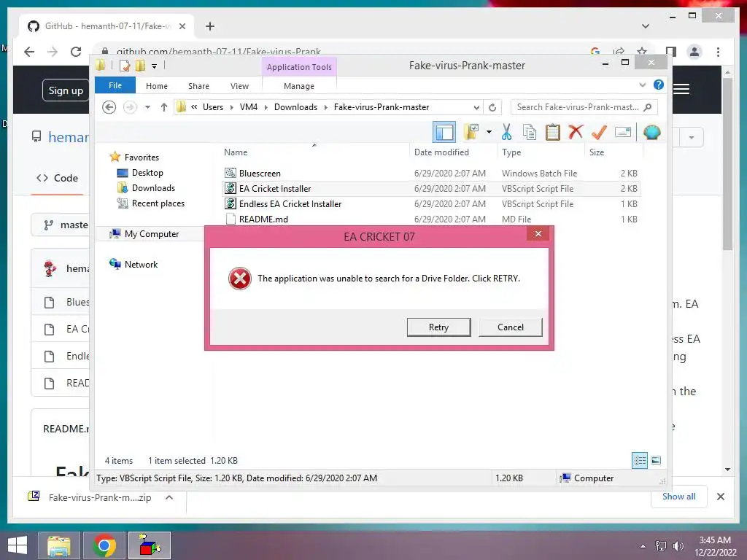Click the Cut scissors icon

tap(506, 133)
